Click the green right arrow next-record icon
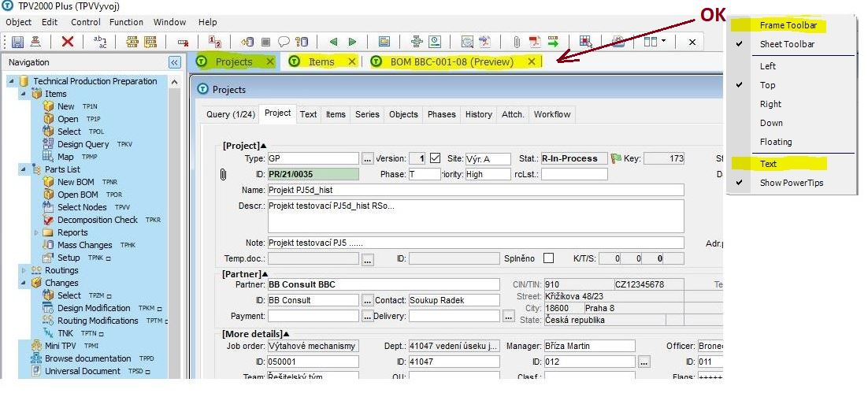This screenshot has width=868, height=397. click(352, 42)
